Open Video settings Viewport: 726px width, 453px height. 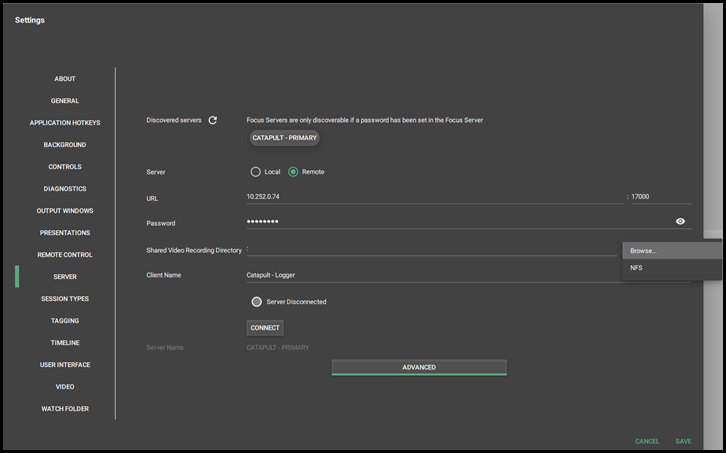pyautogui.click(x=65, y=387)
